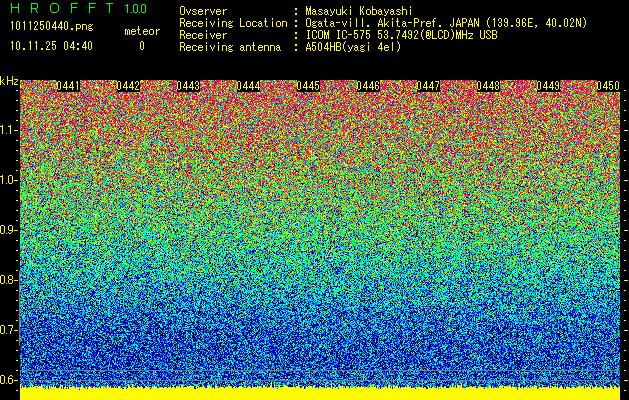Image resolution: width=629 pixels, height=400 pixels.
Task: Click the kHz axis unit label
Action: pyautogui.click(x=9, y=81)
